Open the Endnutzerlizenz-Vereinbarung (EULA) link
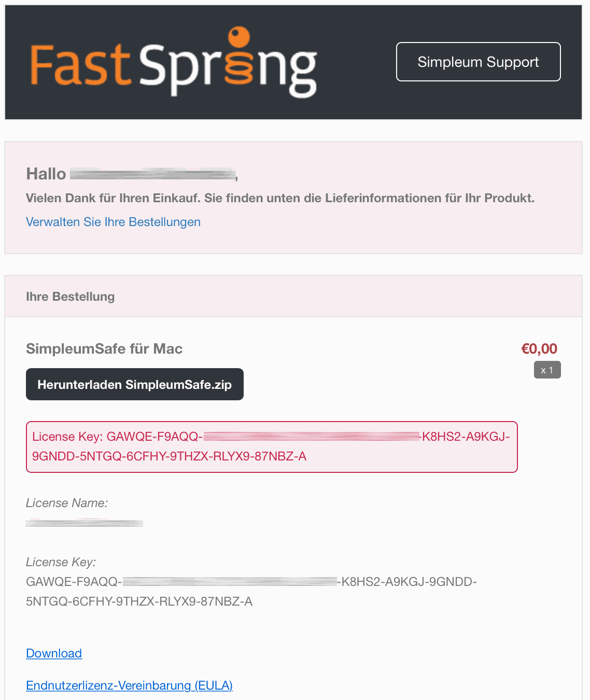Screen dimensions: 590x700 click(x=129, y=685)
